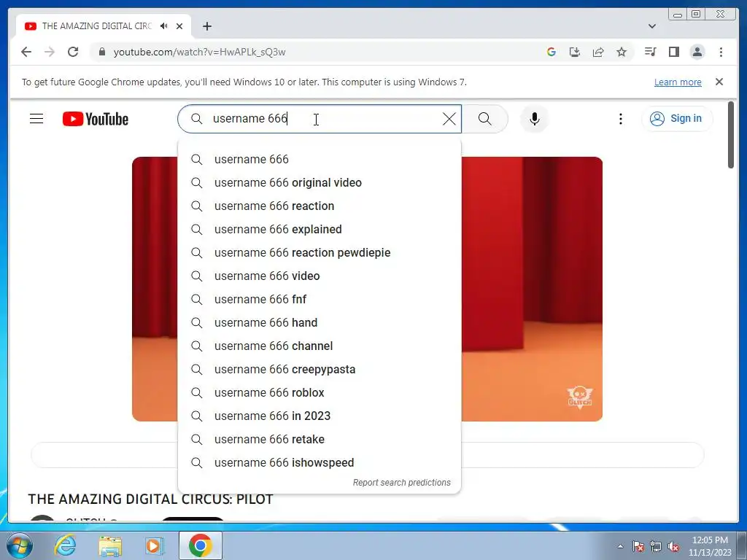Pick suggestion 'username 666 retake'
747x560 pixels.
pyautogui.click(x=320, y=439)
